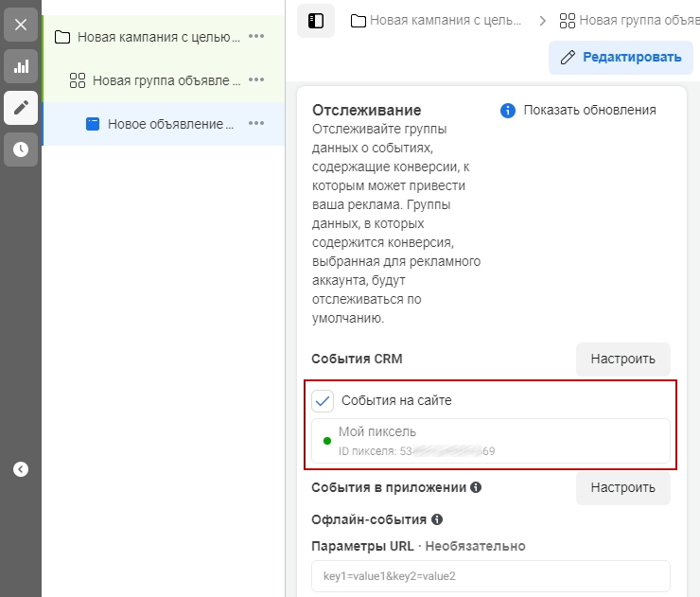This screenshot has width=700, height=597.
Task: Click Настроить for События в приложении
Action: 622,488
